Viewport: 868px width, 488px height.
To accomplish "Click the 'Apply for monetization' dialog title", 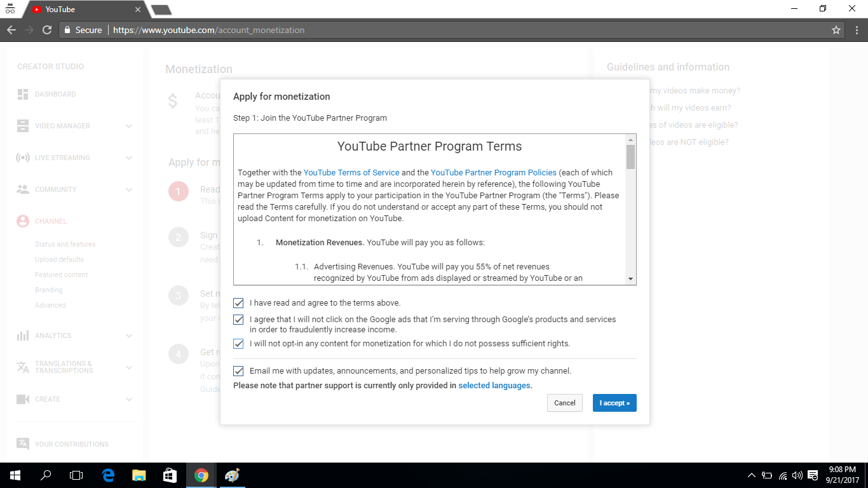I will pos(281,97).
